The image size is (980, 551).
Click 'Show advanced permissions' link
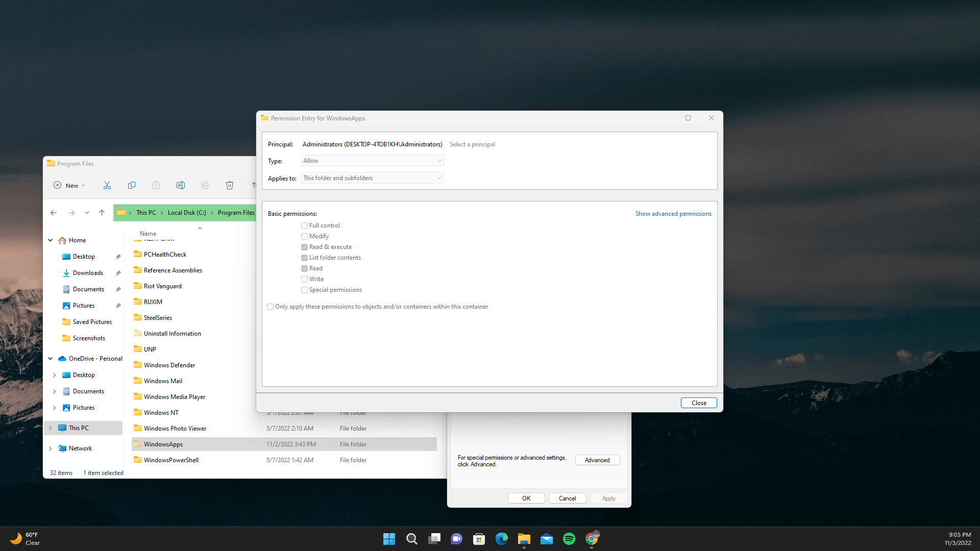click(x=673, y=214)
